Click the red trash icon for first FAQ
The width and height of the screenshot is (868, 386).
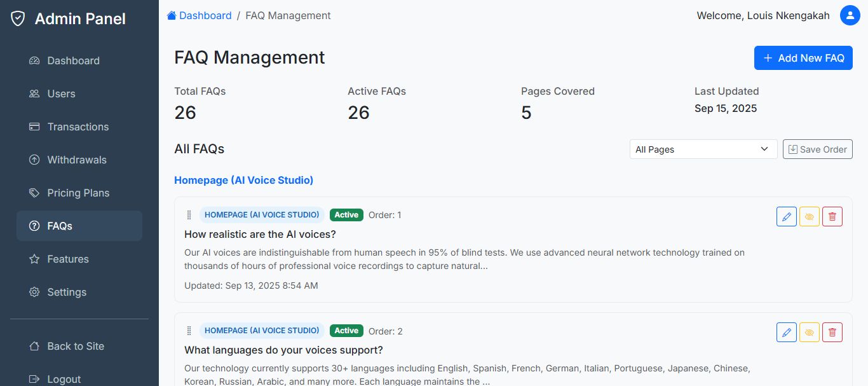pyautogui.click(x=832, y=216)
